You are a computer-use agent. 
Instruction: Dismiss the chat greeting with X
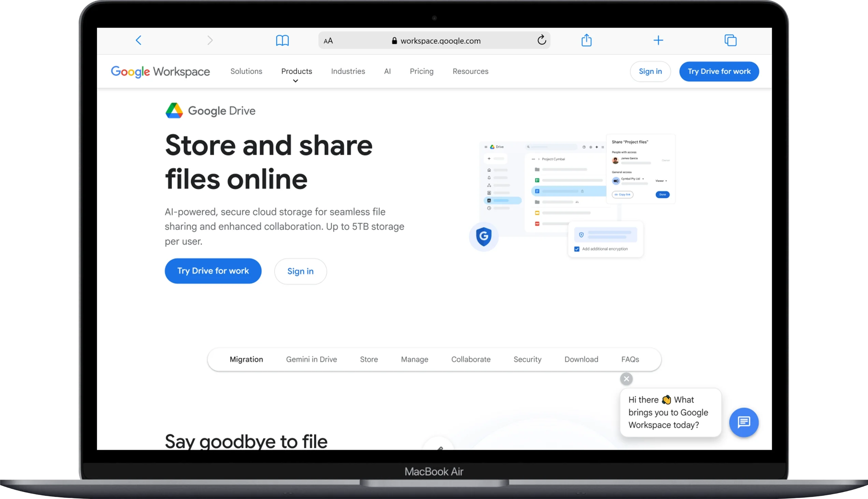pyautogui.click(x=626, y=379)
